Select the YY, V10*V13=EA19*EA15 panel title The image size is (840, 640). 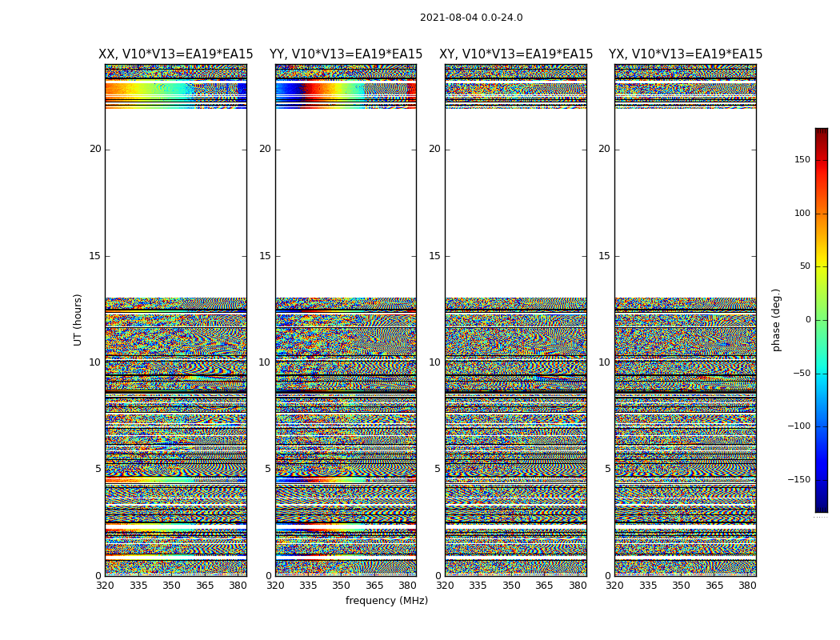(x=346, y=54)
